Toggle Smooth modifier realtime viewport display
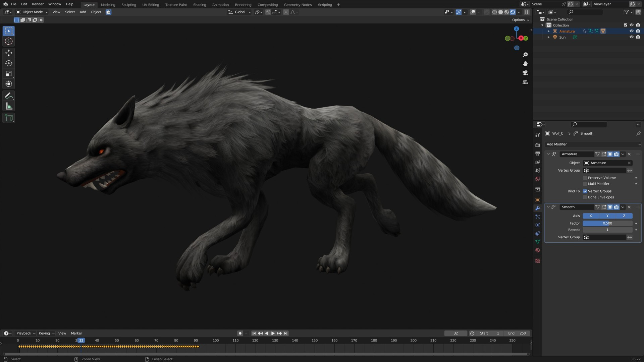The height and width of the screenshot is (362, 644). [610, 207]
